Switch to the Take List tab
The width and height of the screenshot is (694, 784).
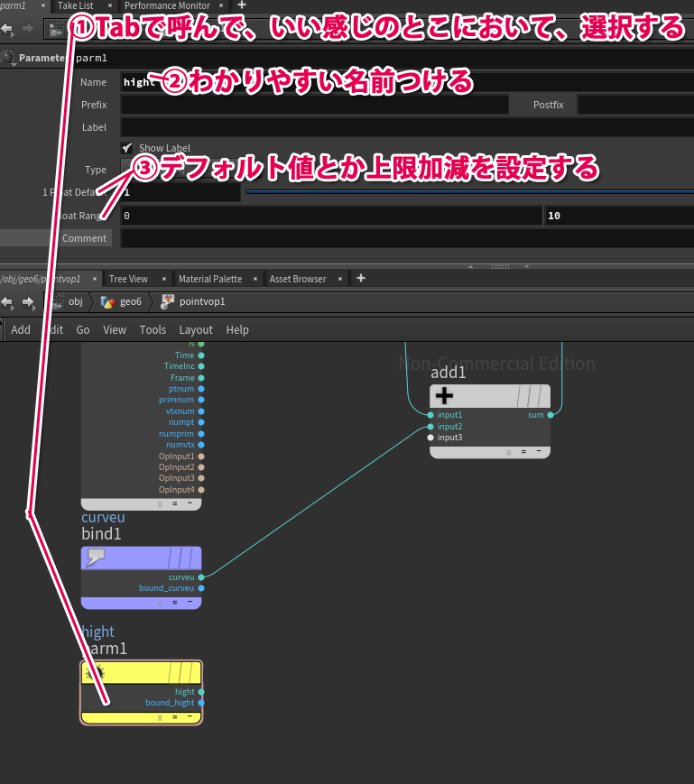[x=75, y=5]
